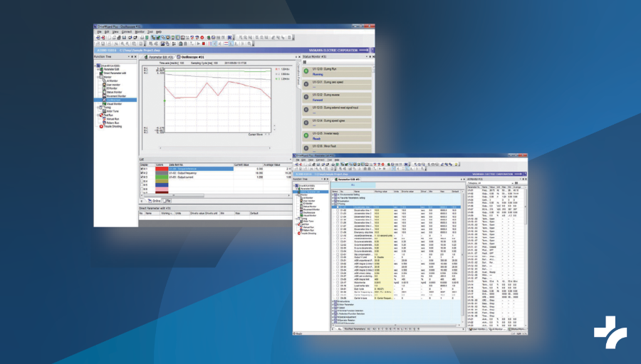Switch to the Parameter Edit #31 tab
The image size is (641, 364).
pyautogui.click(x=159, y=57)
